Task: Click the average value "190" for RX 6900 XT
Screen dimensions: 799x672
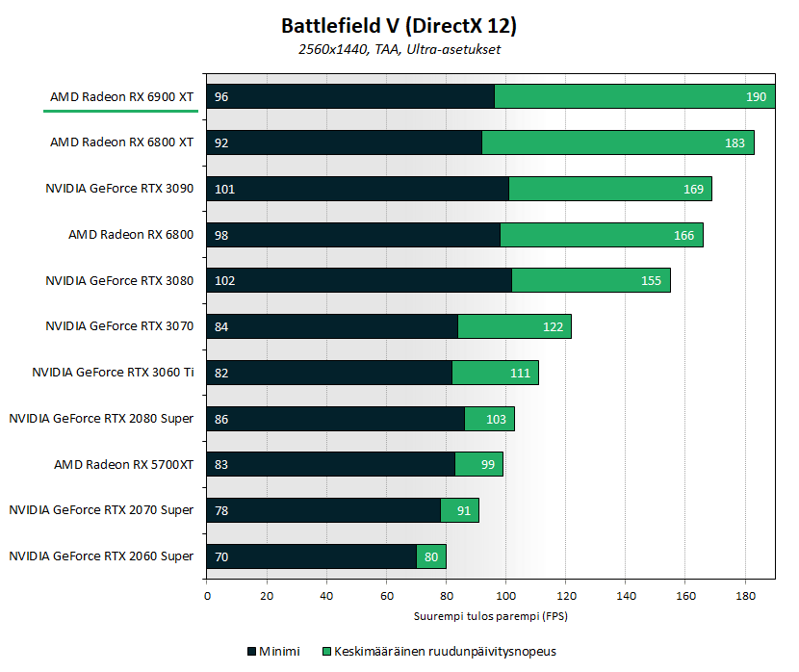Action: point(756,97)
